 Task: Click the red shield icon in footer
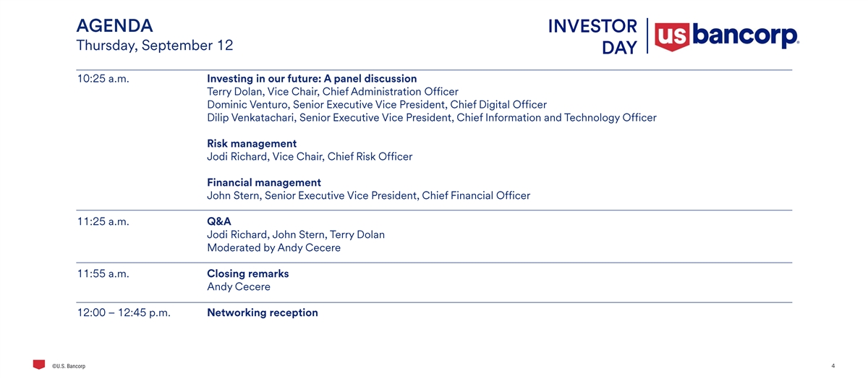(38, 365)
